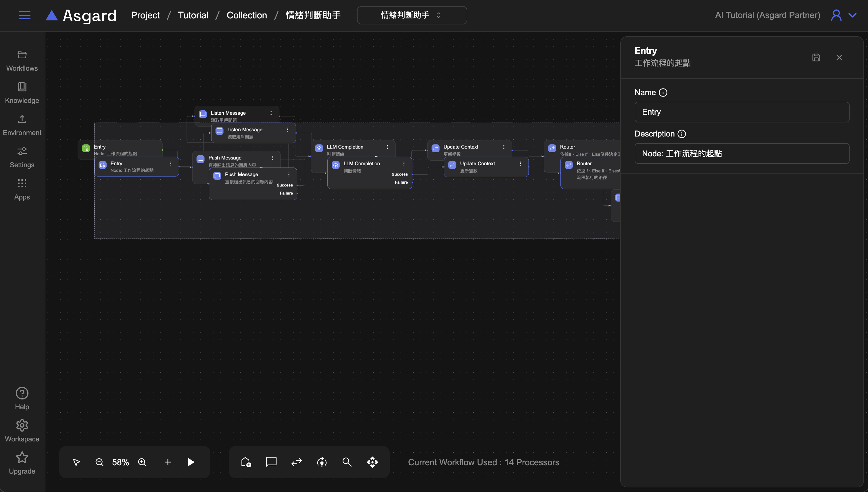Open the 情緒判斷助手 workflow selector dropdown
The height and width of the screenshot is (492, 868).
click(x=412, y=15)
